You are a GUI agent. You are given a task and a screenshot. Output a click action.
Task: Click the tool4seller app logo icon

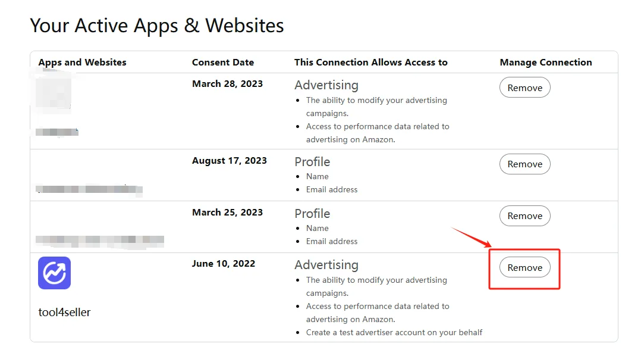[x=54, y=273]
